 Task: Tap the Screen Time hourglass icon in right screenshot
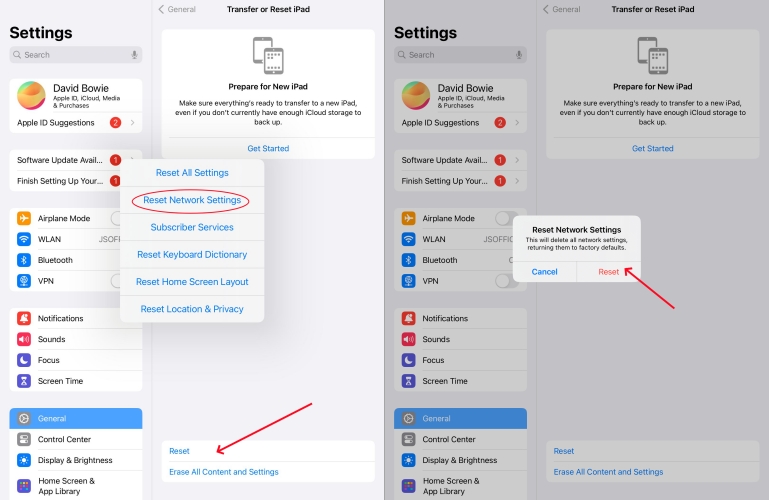click(x=408, y=381)
